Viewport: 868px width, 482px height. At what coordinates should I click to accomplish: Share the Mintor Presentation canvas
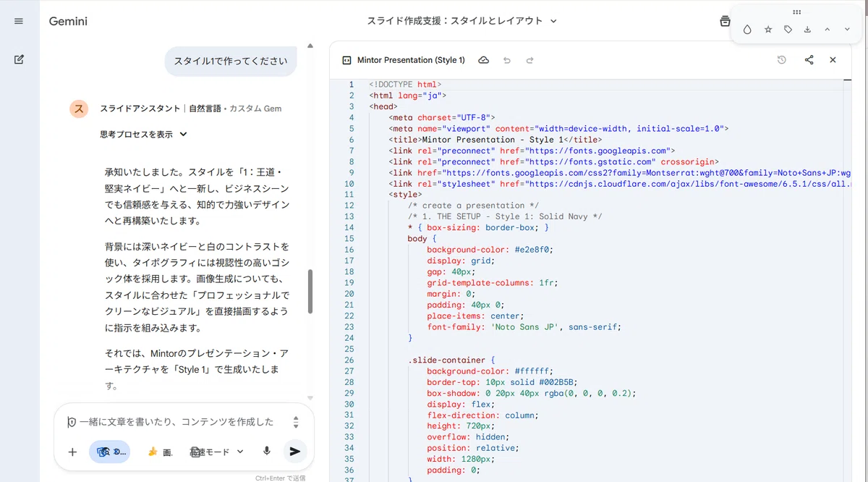click(809, 60)
